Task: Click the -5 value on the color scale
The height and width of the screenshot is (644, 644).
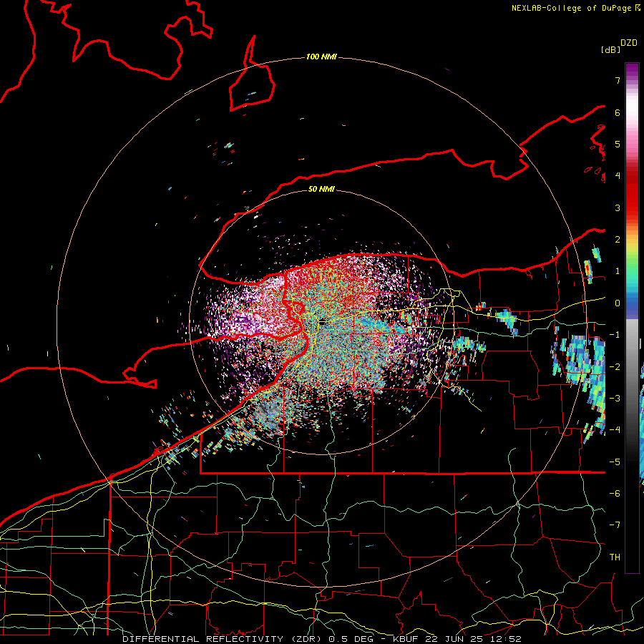Action: click(615, 462)
